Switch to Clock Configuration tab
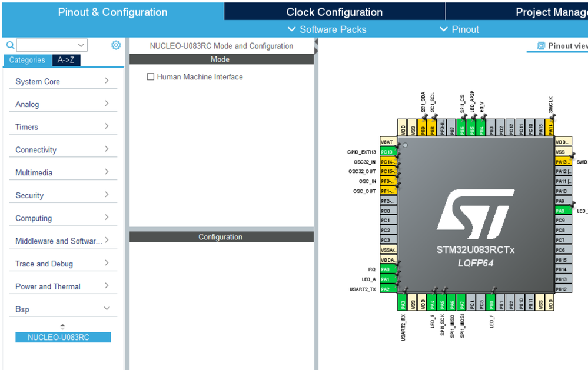 pyautogui.click(x=334, y=12)
